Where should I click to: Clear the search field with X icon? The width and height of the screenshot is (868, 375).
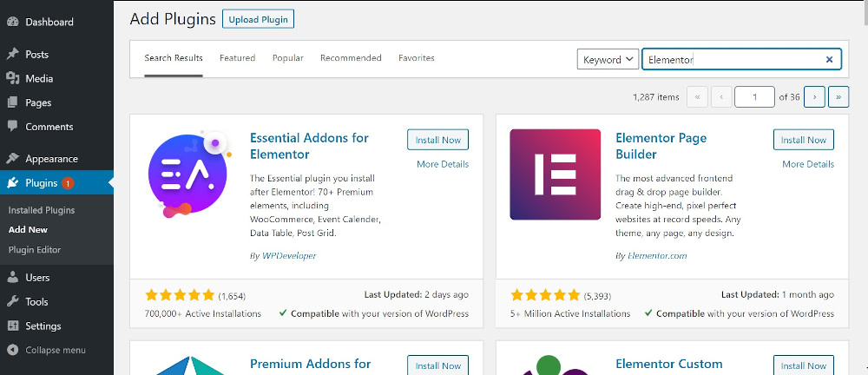[829, 59]
